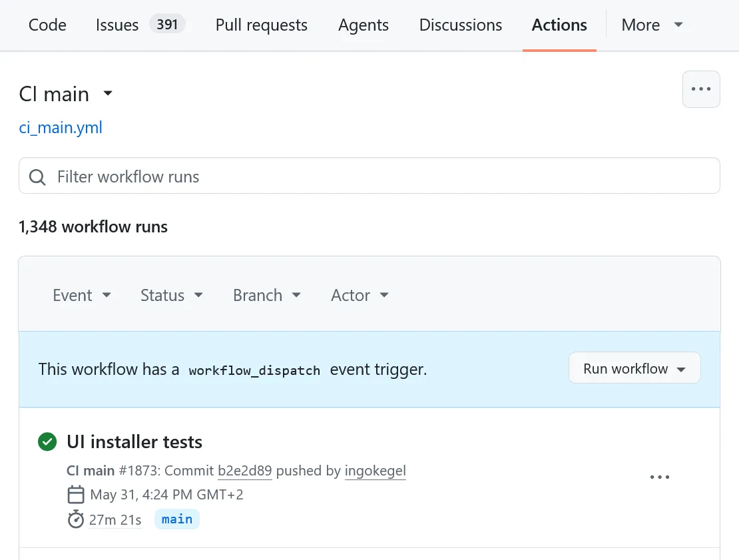Click the Run workflow button
Viewport: 739px width, 560px height.
tap(634, 368)
